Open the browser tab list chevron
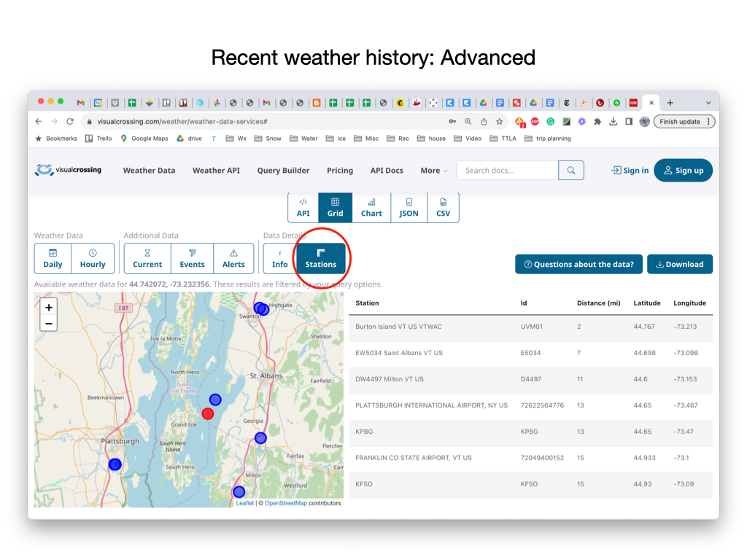This screenshot has width=747, height=560. 708,103
